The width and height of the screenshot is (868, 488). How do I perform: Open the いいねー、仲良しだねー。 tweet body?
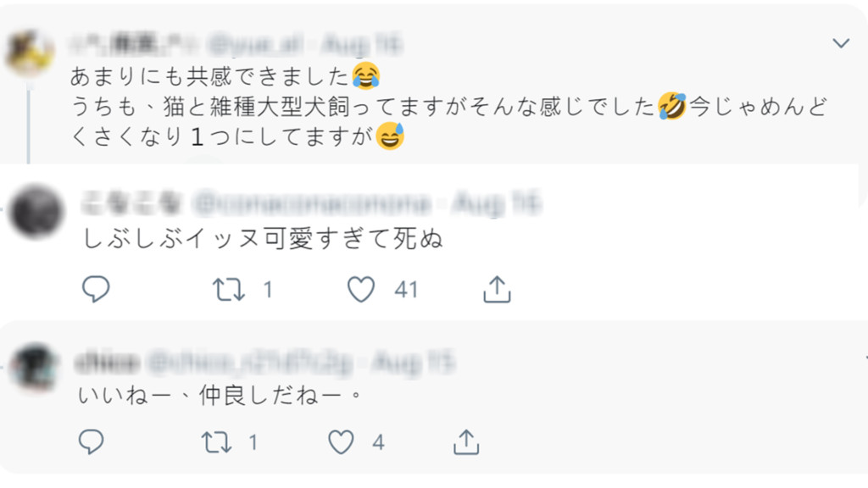pos(220,396)
